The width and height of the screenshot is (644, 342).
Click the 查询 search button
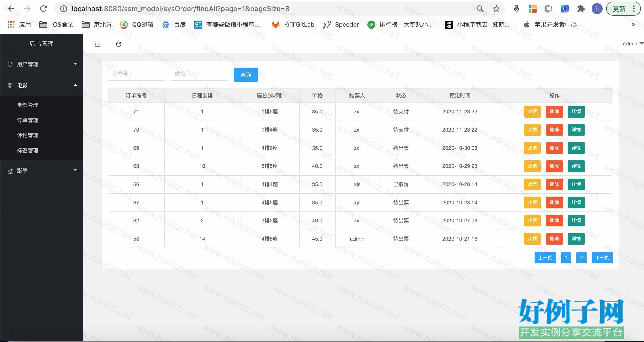(x=245, y=75)
